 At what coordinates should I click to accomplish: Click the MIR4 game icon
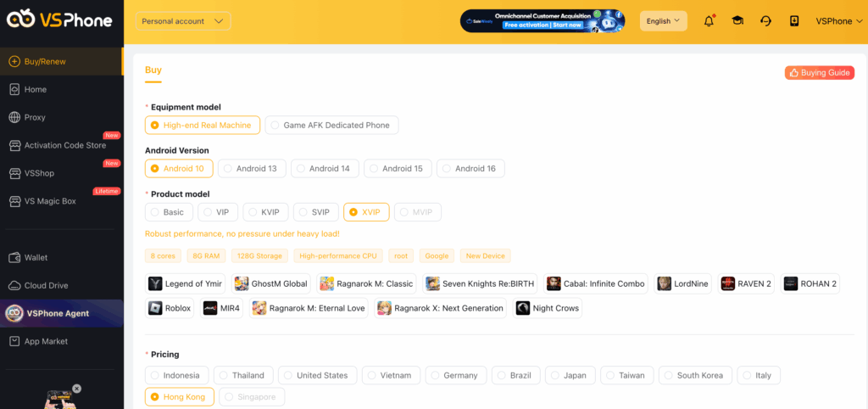click(210, 308)
